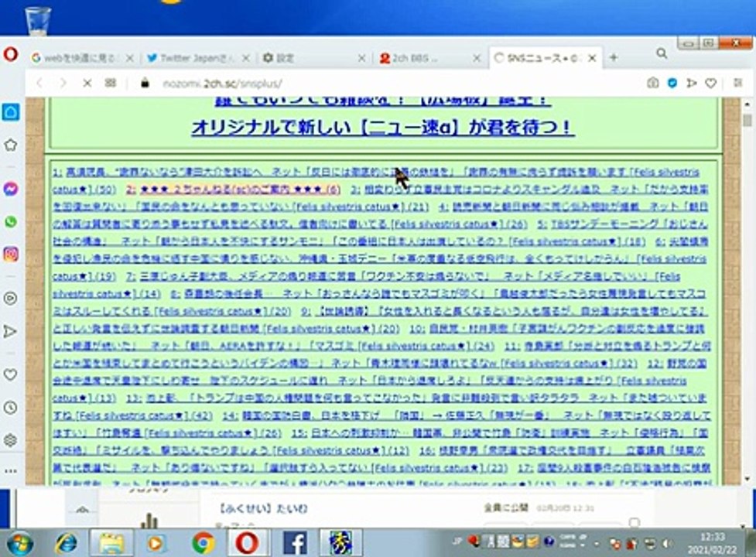Open the ニュー速α が君を待つ link
The height and width of the screenshot is (557, 756).
point(383,128)
